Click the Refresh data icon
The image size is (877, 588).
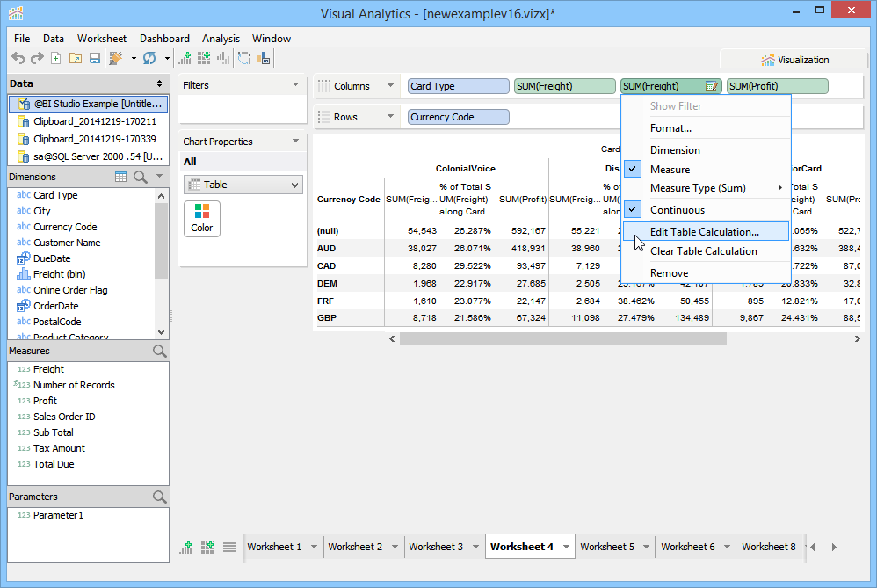[149, 58]
